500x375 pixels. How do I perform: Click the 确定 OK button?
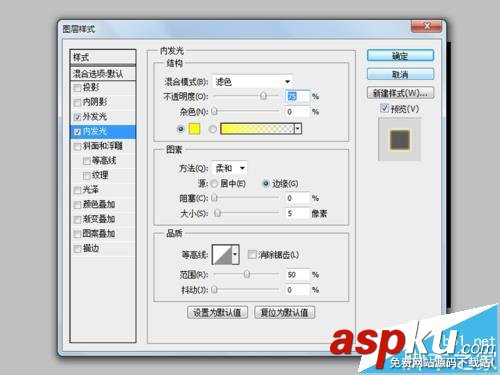400,56
